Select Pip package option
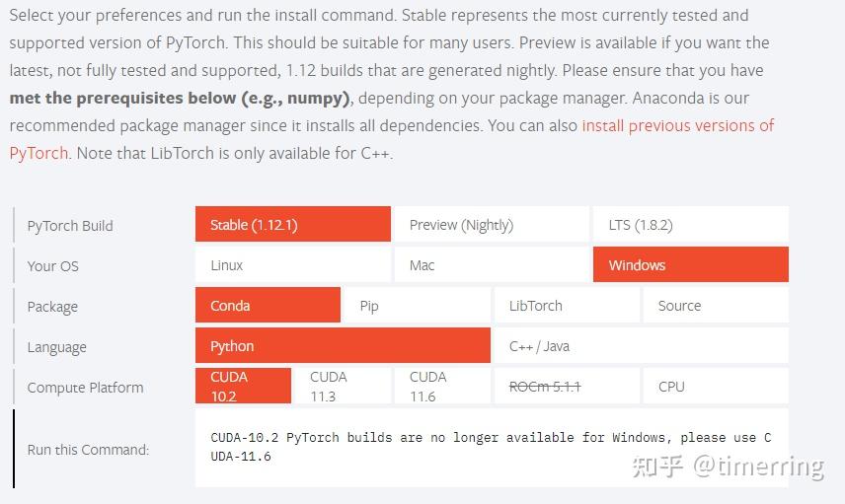The height and width of the screenshot is (504, 845). pyautogui.click(x=417, y=306)
